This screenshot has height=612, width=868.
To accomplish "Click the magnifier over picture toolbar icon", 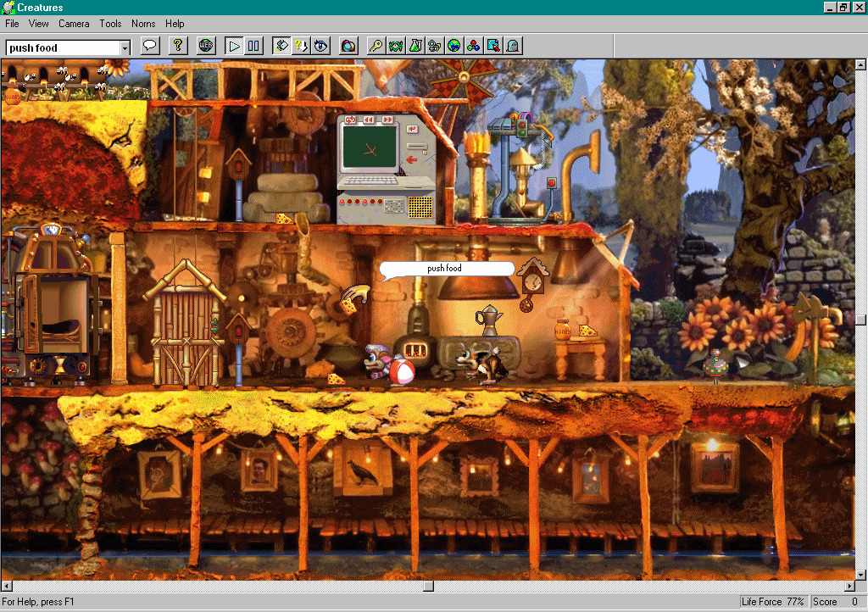I will (x=492, y=46).
